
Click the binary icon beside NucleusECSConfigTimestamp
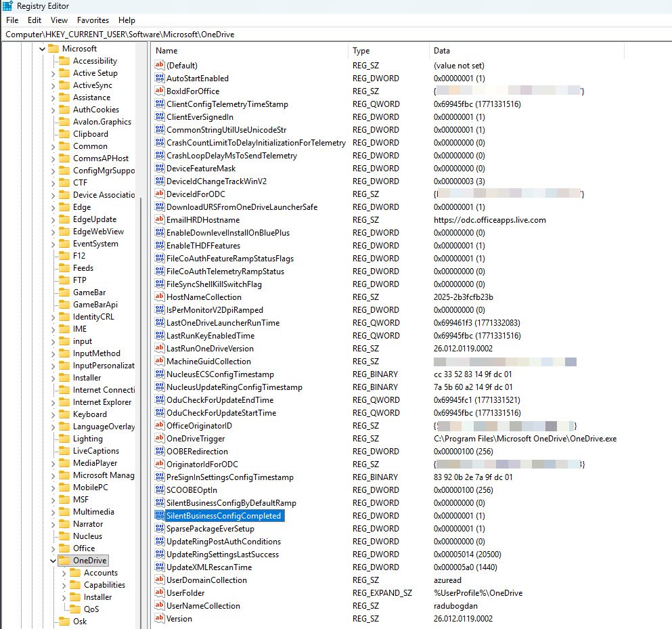point(160,374)
